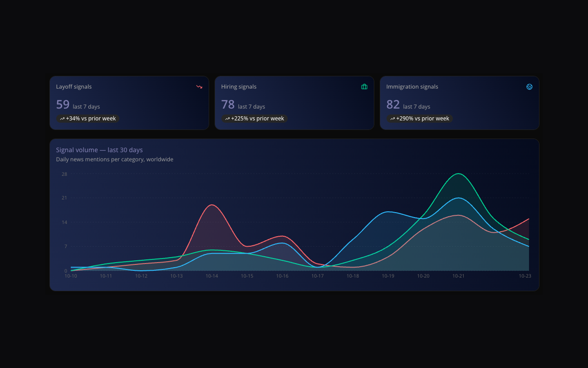Screen dimensions: 588x368
Task: Click the green line's peak at 10-21
Action: pyautogui.click(x=459, y=174)
